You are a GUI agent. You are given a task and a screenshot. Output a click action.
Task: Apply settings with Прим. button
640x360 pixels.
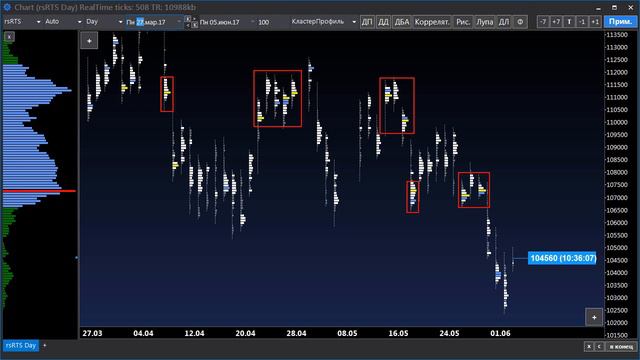(620, 22)
